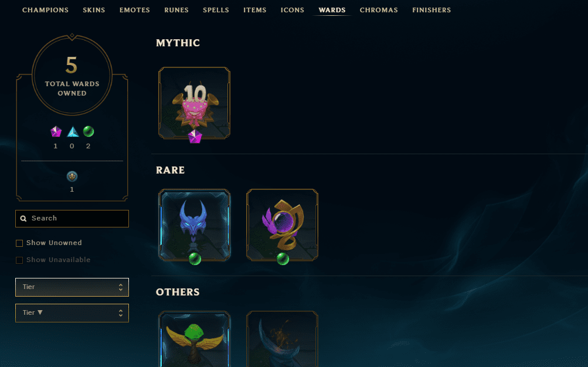Open the first Tier dropdown
The image size is (588, 367).
pos(72,287)
